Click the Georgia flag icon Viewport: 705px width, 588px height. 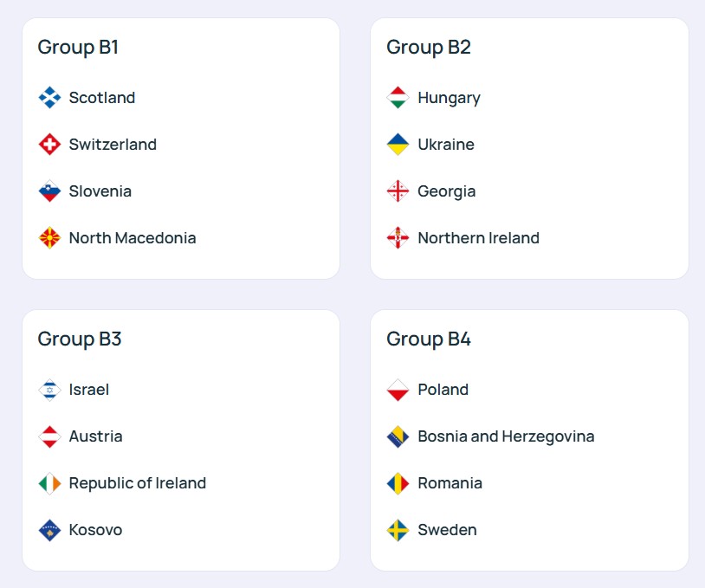click(x=398, y=191)
